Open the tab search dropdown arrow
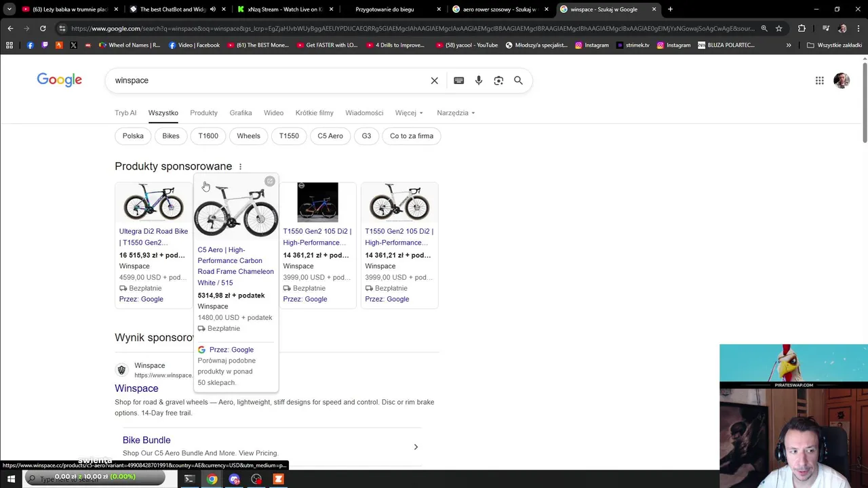Image resolution: width=868 pixels, height=488 pixels. coord(9,9)
